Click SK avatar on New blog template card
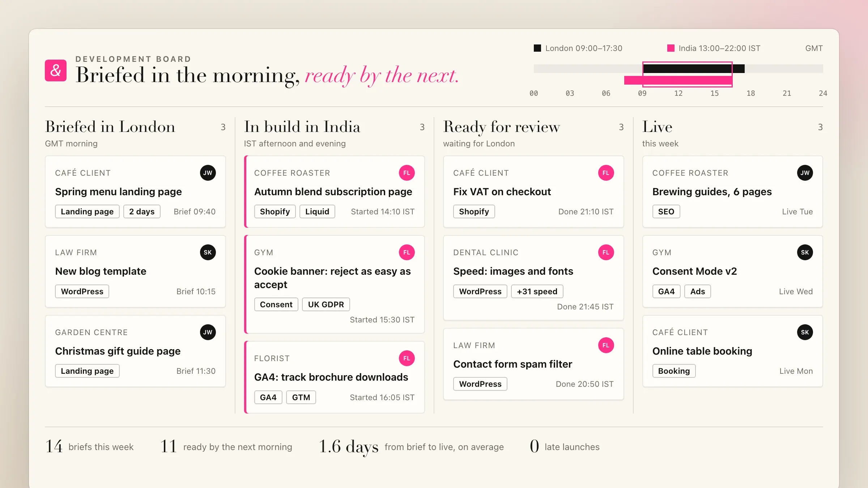Screen dimensions: 868x488 (208, 252)
